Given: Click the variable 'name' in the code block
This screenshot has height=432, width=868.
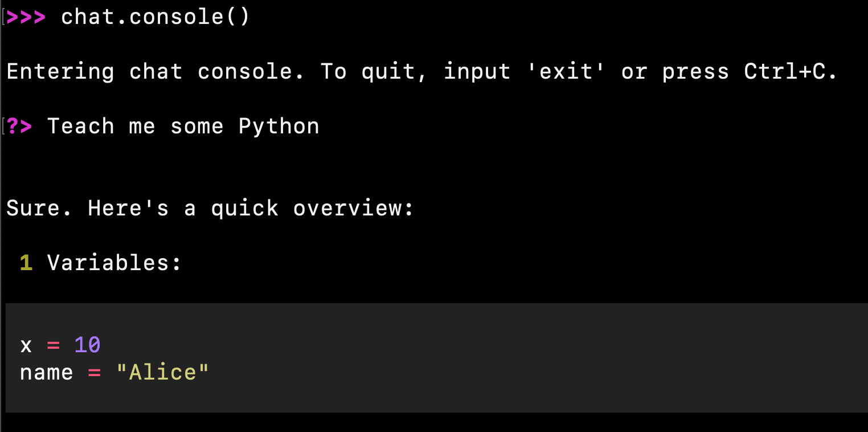Looking at the screenshot, I should pyautogui.click(x=47, y=373).
